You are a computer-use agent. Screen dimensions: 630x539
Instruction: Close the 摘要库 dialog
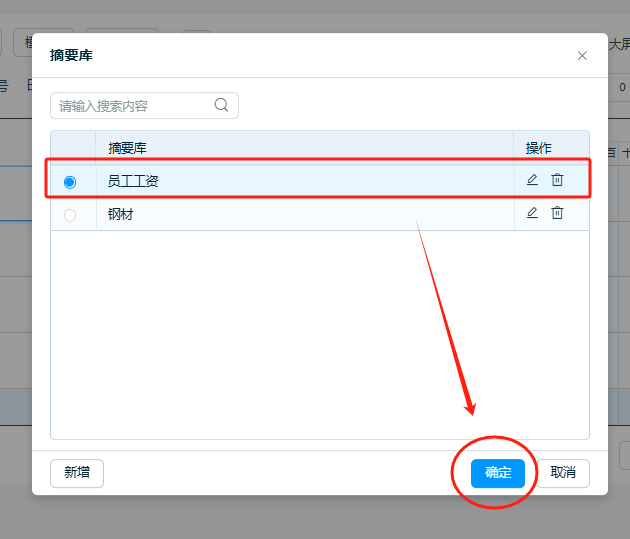pyautogui.click(x=582, y=55)
